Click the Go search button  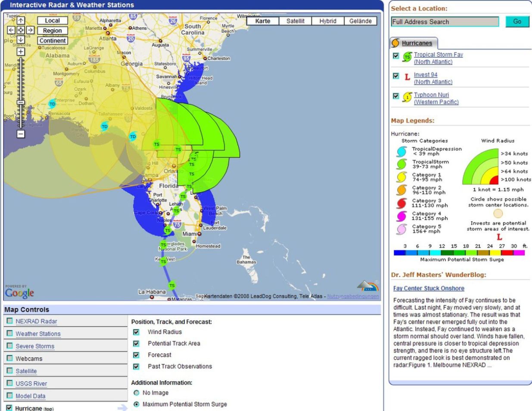[517, 22]
